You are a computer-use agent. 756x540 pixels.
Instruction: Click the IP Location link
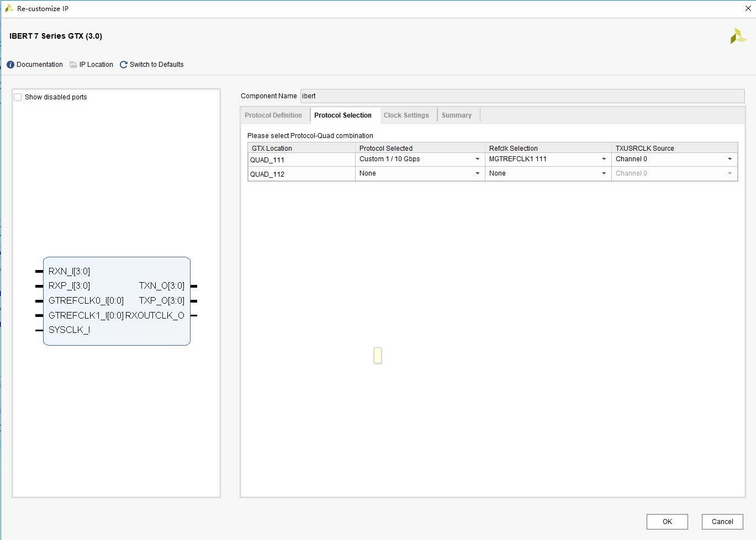pos(96,65)
